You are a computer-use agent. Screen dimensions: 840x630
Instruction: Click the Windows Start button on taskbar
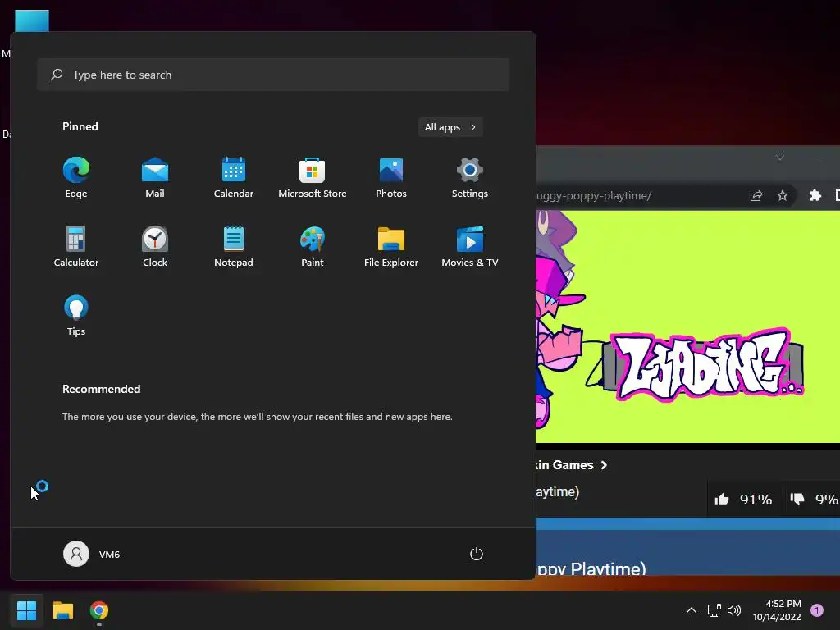click(x=26, y=610)
